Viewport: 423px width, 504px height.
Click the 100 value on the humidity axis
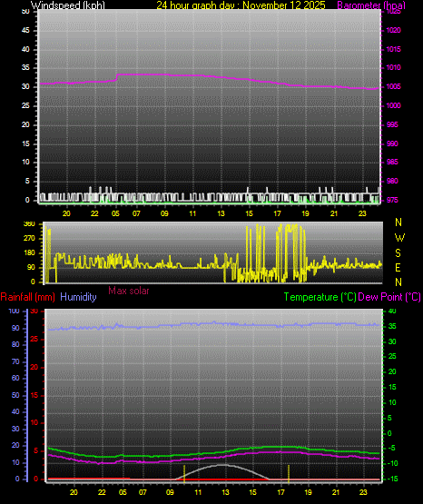[x=15, y=311]
